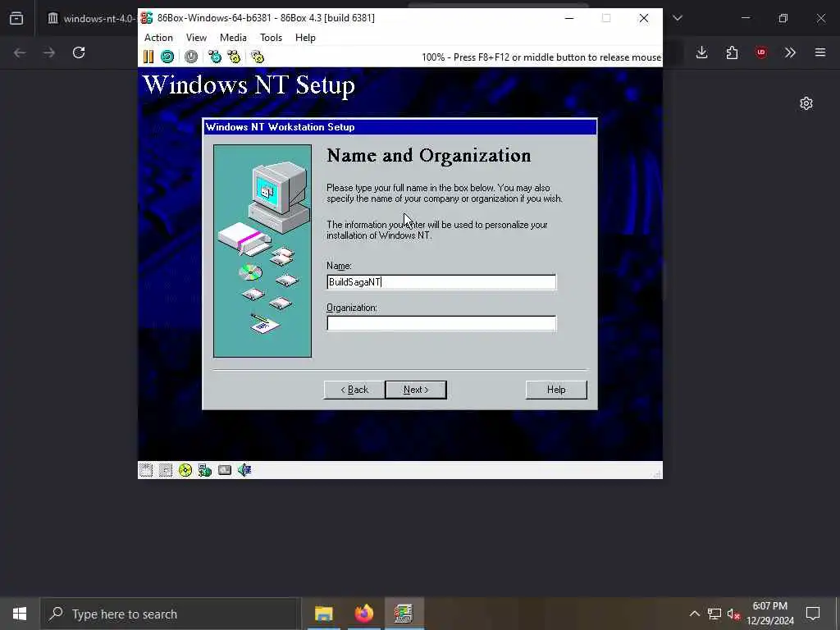The height and width of the screenshot is (630, 840).
Task: Click the ACPI shutdown power icon
Action: coord(191,57)
